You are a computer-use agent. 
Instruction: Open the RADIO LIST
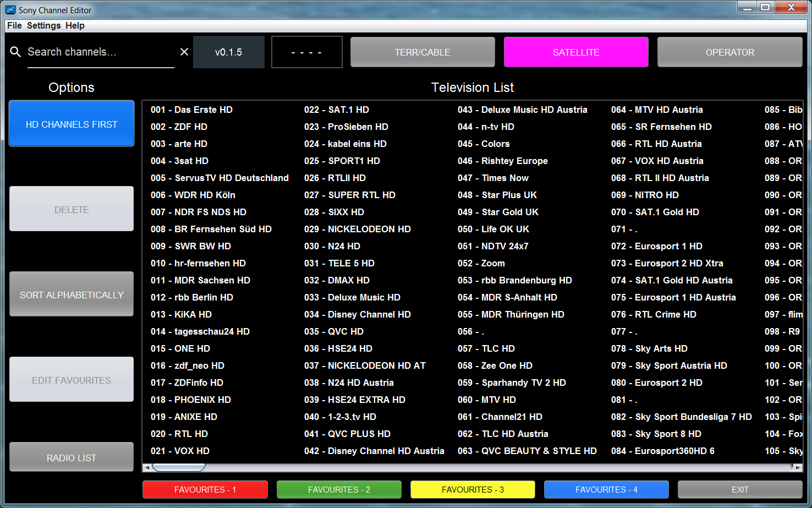pyautogui.click(x=72, y=457)
